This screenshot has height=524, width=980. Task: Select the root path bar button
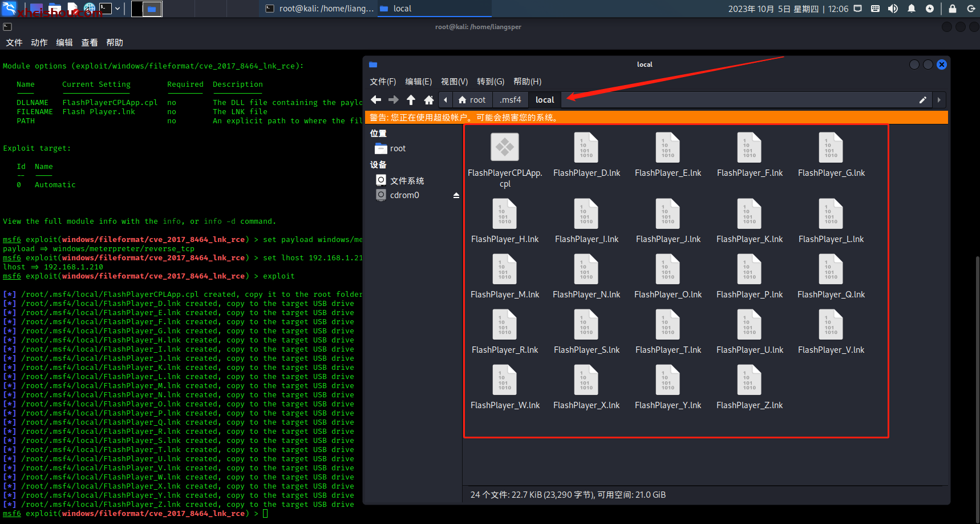click(x=472, y=100)
